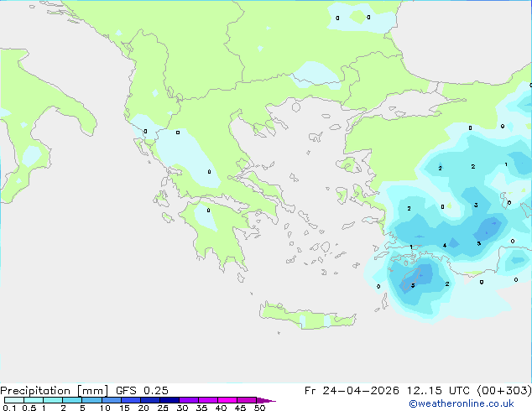Pick the legend swatch between 0.5 and 1
This screenshot has height=411, width=532.
tap(34, 400)
